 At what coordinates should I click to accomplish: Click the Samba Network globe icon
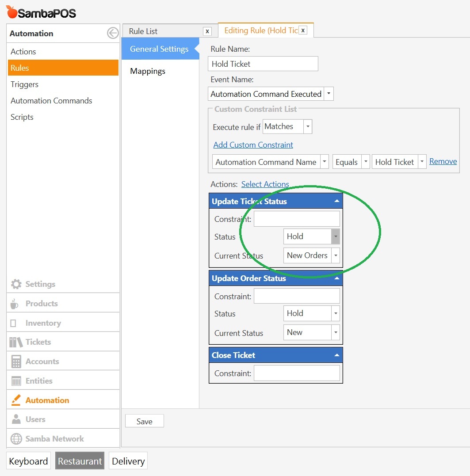click(x=16, y=439)
